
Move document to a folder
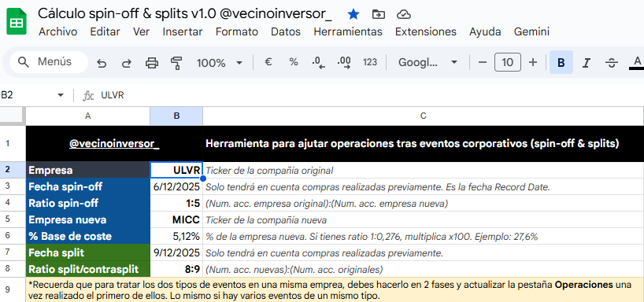378,14
